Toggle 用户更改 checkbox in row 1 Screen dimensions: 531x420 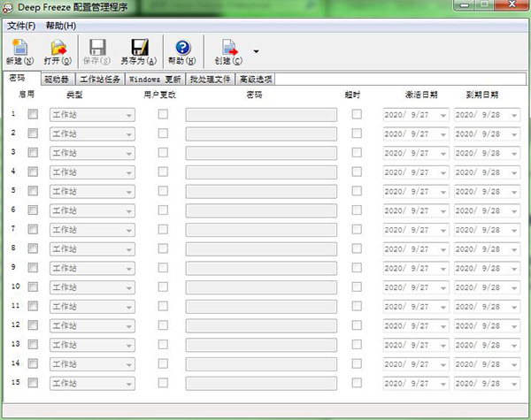[x=163, y=114]
